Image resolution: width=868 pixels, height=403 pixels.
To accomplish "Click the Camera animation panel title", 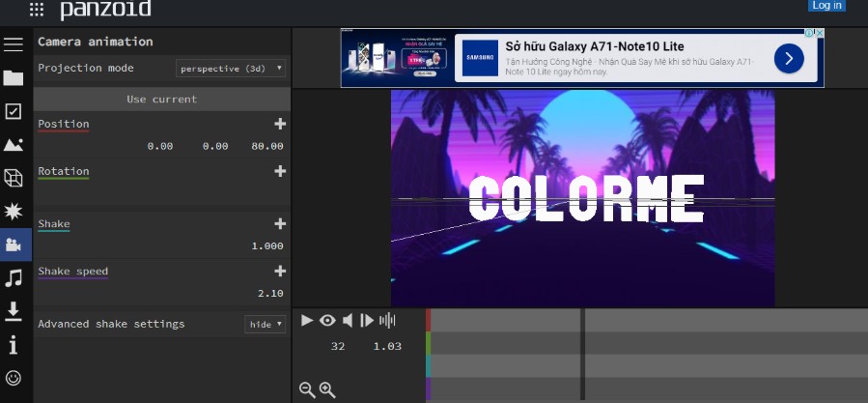I will pyautogui.click(x=96, y=42).
